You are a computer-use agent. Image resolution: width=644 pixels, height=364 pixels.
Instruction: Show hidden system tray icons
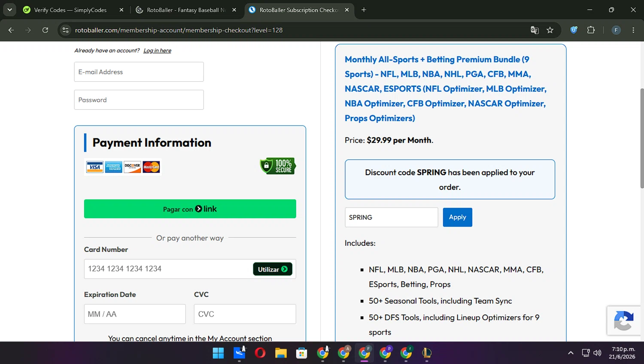pos(571,353)
